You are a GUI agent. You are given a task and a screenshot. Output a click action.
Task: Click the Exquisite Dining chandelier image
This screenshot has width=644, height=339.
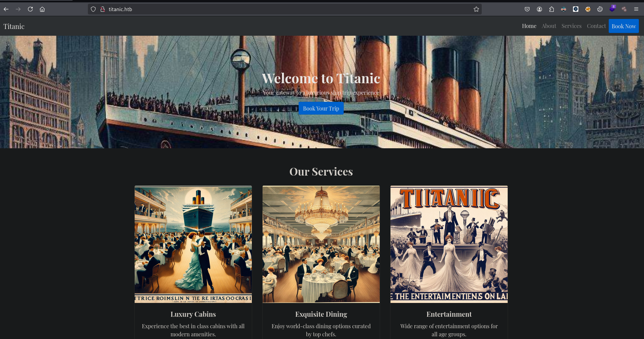pyautogui.click(x=321, y=244)
